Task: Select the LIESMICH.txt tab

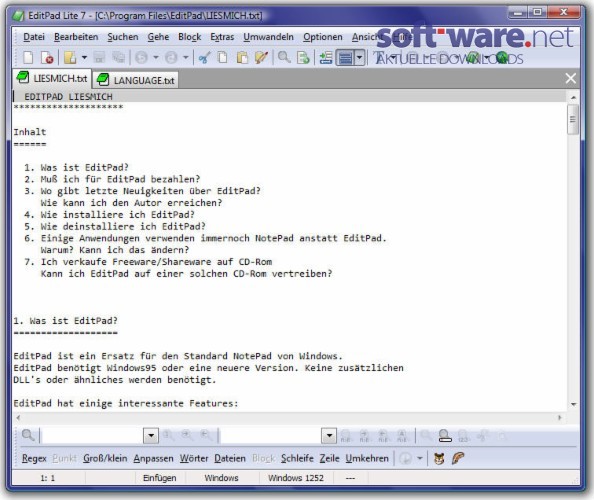Action: coord(52,78)
